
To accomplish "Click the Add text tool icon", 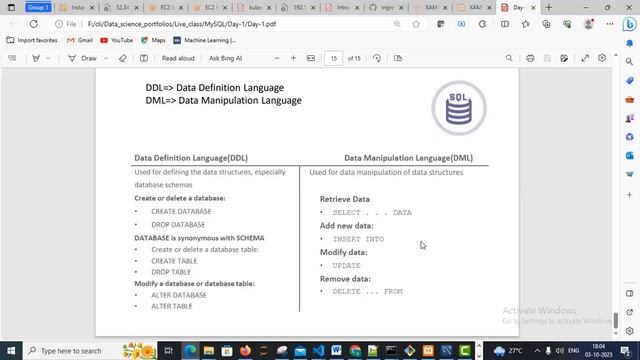I will pos(144,58).
